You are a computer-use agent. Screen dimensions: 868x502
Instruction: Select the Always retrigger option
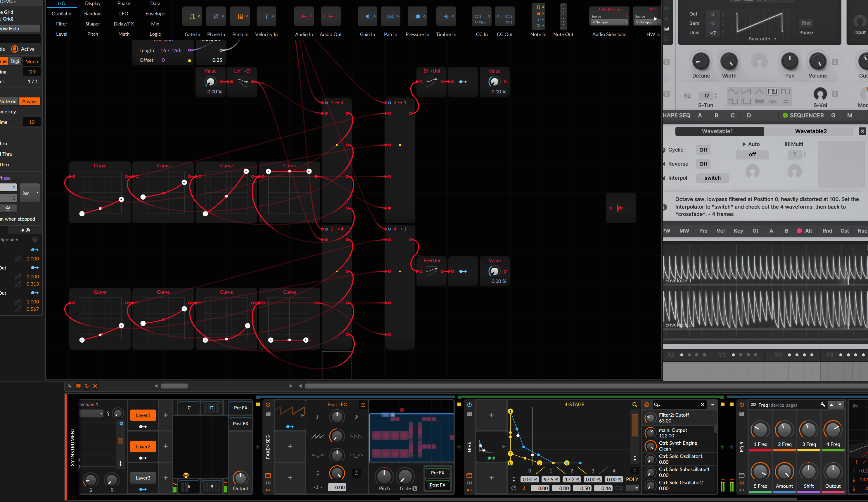(30, 101)
